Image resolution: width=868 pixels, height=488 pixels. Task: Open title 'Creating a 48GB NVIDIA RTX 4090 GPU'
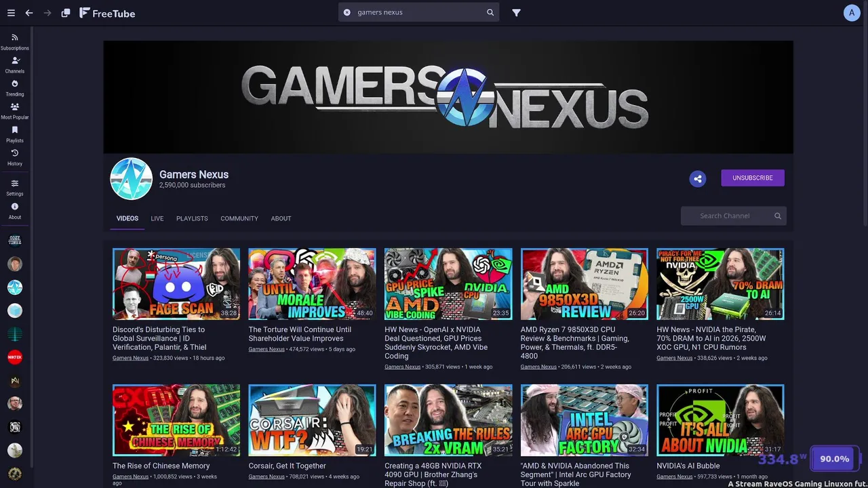(433, 474)
